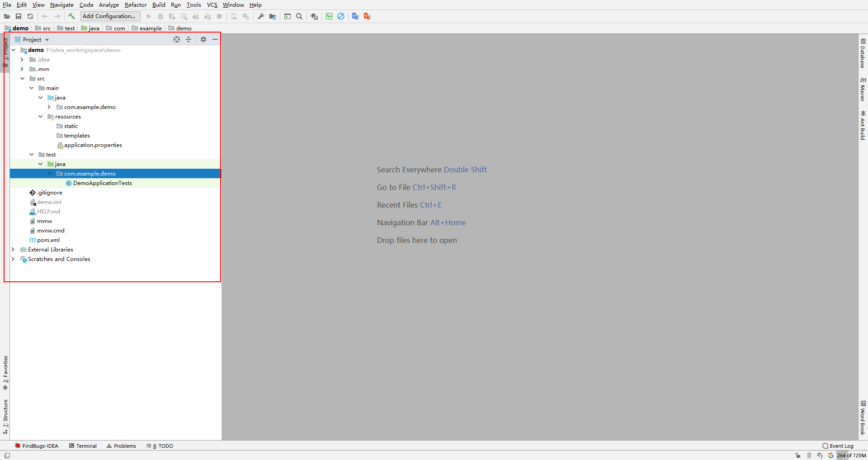Open the Refactor menu
This screenshot has height=460, width=868.
pyautogui.click(x=136, y=5)
